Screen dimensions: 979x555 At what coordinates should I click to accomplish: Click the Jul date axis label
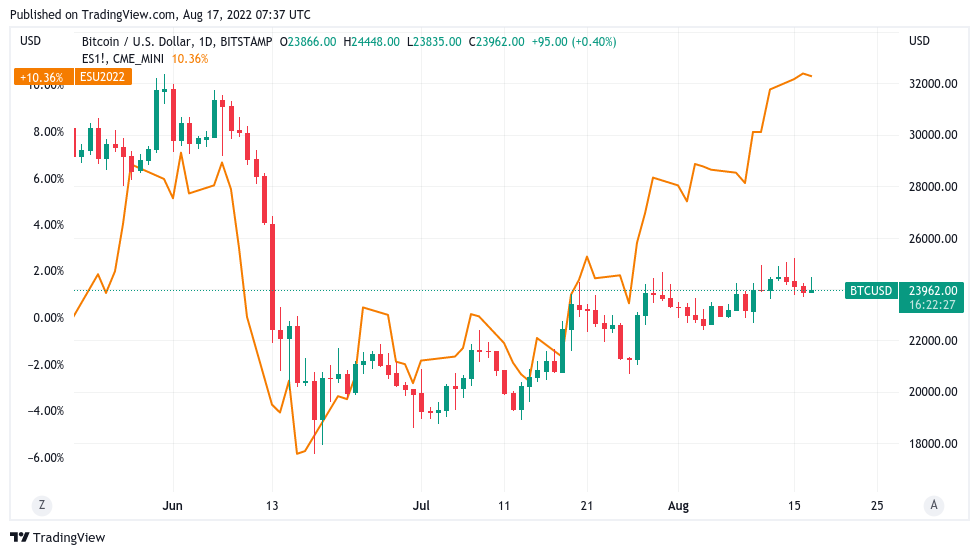coord(421,506)
